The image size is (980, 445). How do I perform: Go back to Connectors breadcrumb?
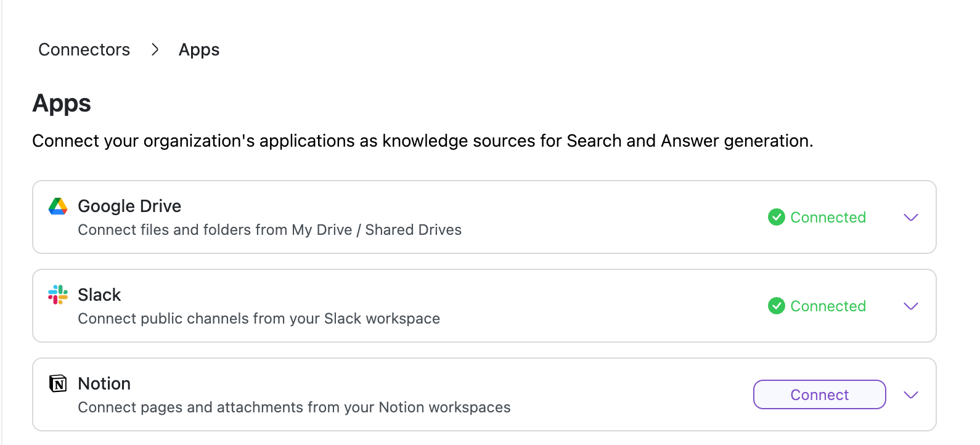click(84, 49)
